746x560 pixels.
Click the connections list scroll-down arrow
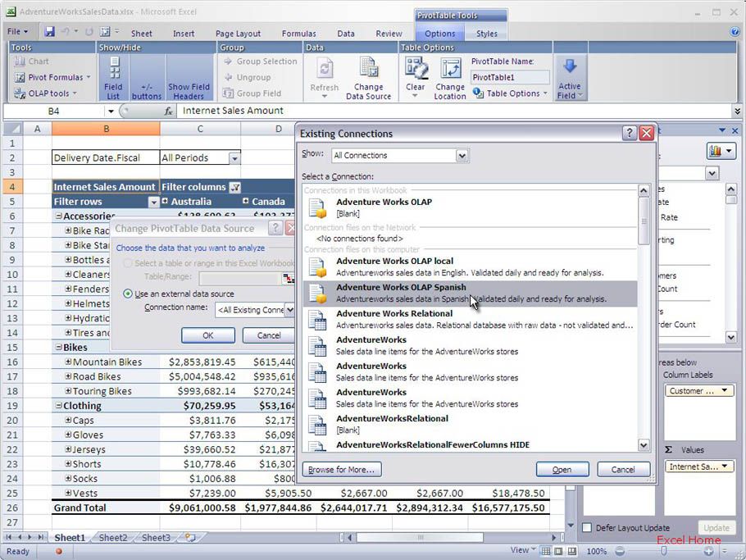pyautogui.click(x=644, y=445)
